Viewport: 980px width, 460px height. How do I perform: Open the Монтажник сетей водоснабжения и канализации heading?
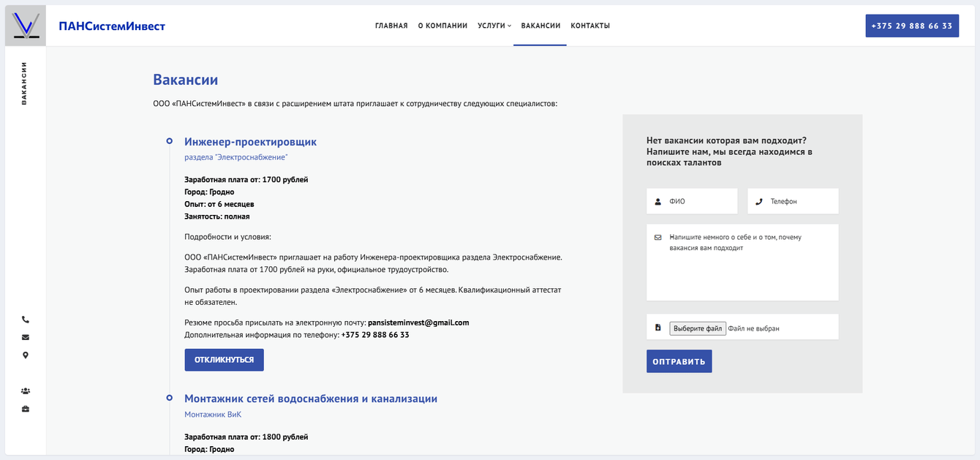[x=311, y=399]
